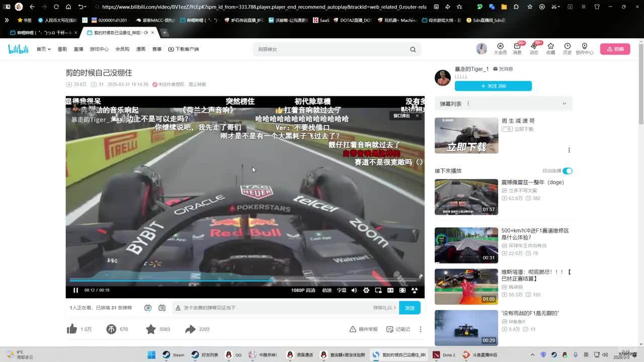
Task: Open the 倍速 playback speed menu
Action: click(327, 290)
